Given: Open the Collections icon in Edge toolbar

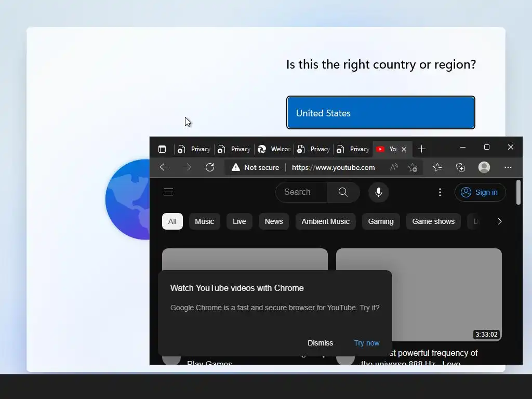Looking at the screenshot, I should (x=460, y=167).
